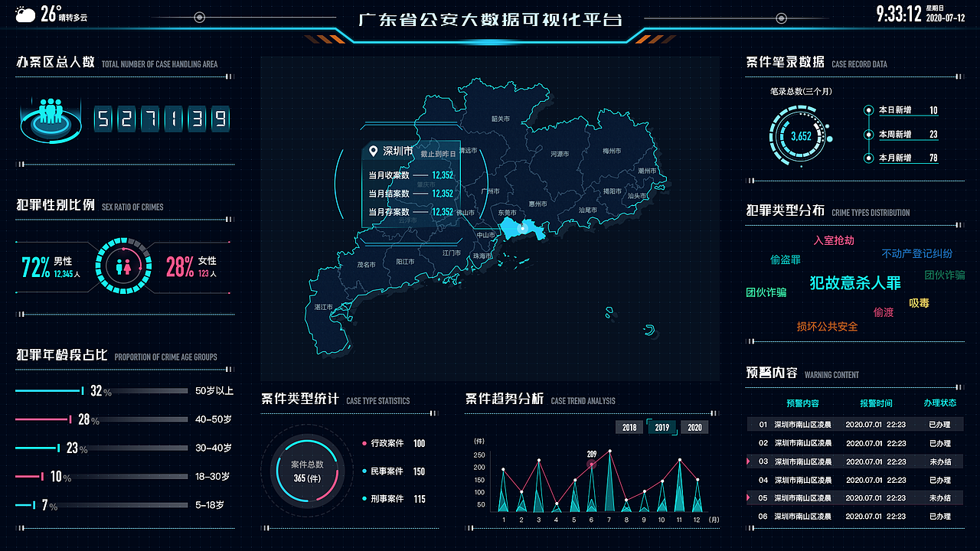
Task: Click the 入室抢劫 word cloud tag
Action: [x=834, y=240]
